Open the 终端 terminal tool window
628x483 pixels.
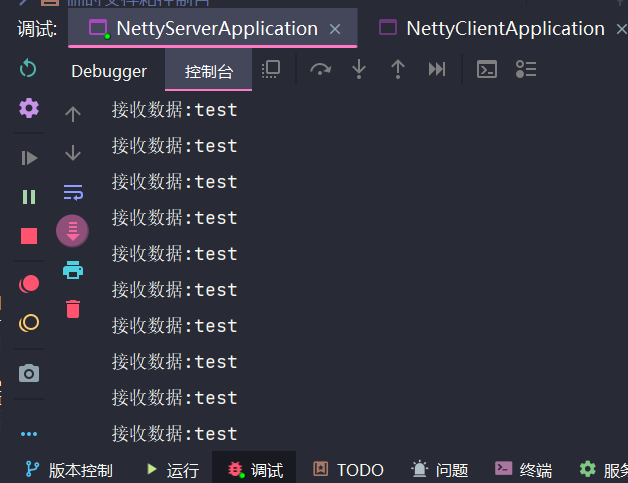[523, 469]
